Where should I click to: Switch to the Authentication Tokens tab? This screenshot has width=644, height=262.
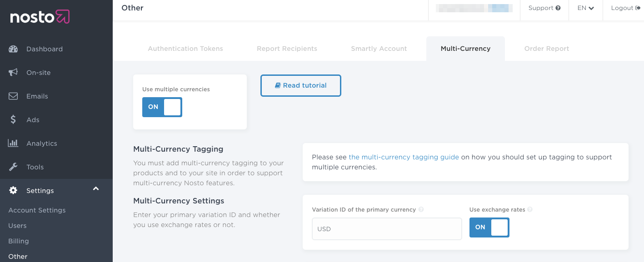point(185,49)
